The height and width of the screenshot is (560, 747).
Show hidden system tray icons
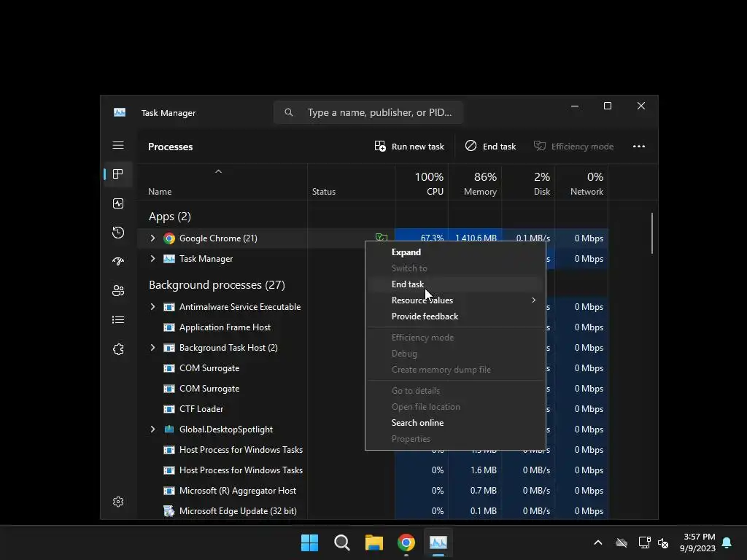[598, 542]
